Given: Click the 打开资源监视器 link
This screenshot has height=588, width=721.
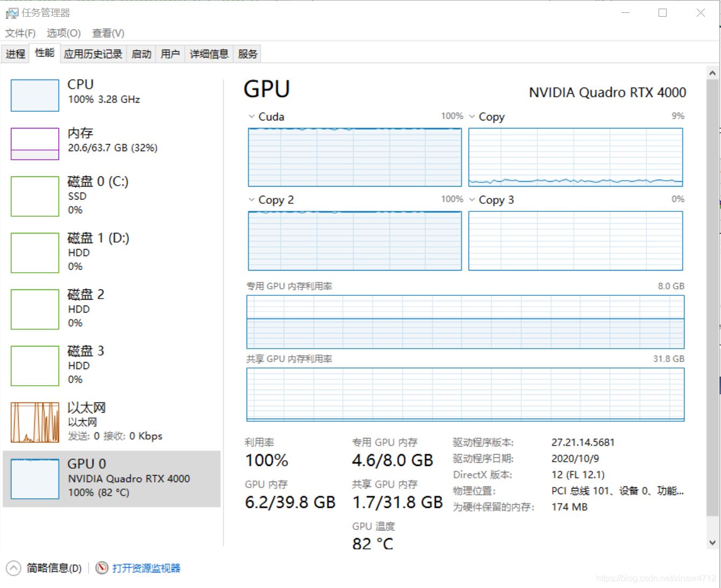Looking at the screenshot, I should (x=146, y=568).
